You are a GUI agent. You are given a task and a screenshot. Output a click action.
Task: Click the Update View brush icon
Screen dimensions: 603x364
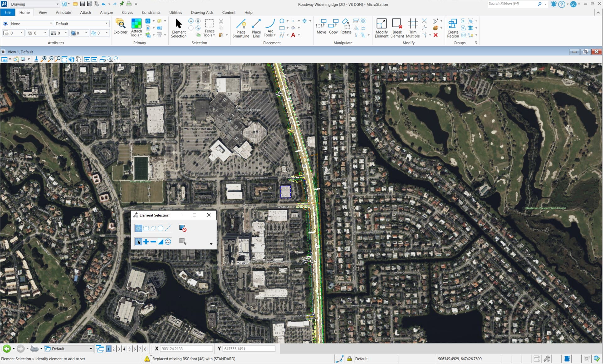36,59
